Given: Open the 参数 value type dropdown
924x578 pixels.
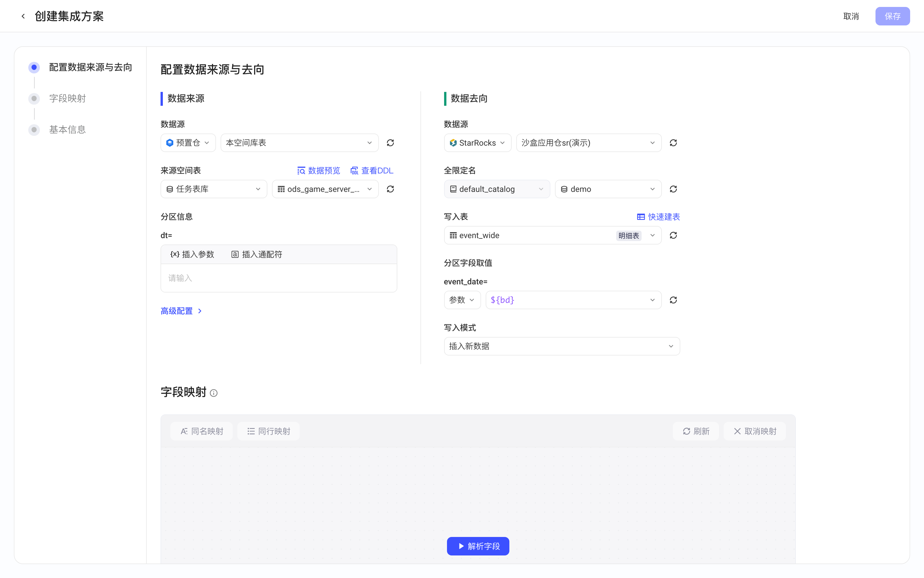Looking at the screenshot, I should tap(462, 300).
